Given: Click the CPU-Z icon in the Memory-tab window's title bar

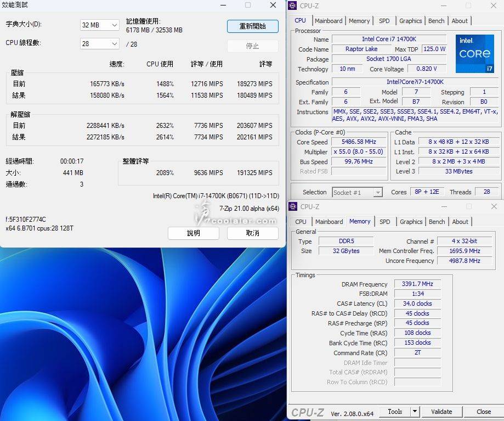Looking at the screenshot, I should point(293,206).
